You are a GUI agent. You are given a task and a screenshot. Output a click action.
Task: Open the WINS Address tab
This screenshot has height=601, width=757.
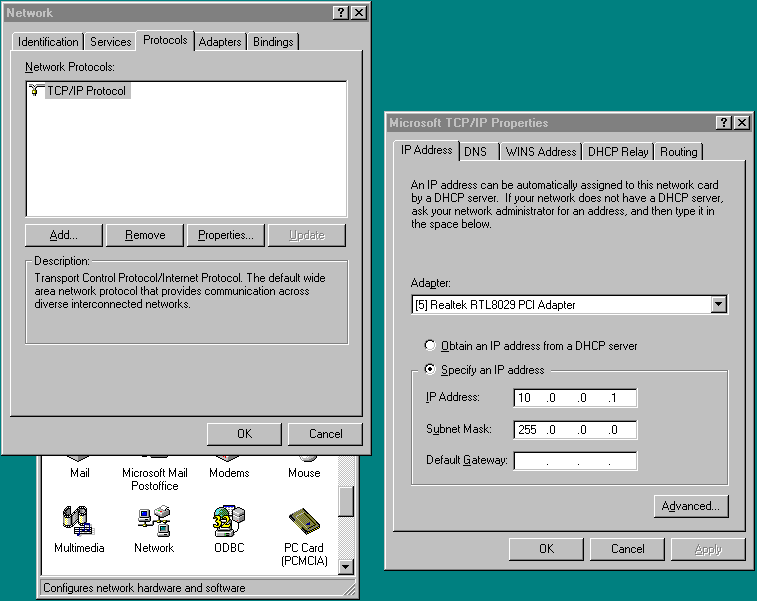(x=541, y=152)
